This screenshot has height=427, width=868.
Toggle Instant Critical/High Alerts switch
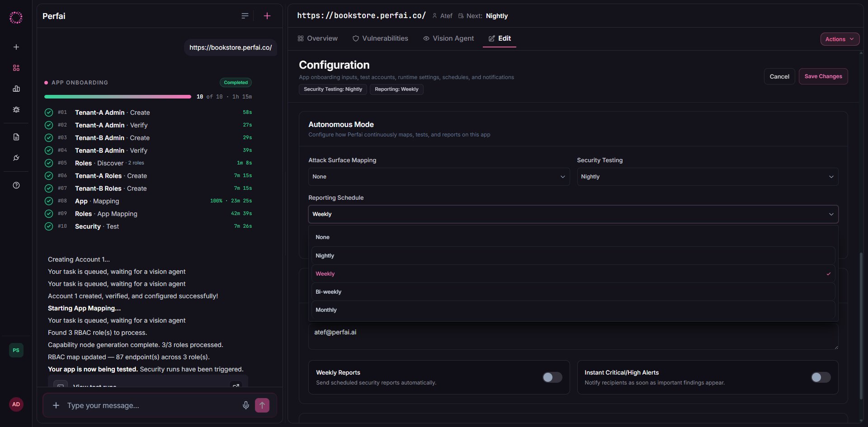821,377
